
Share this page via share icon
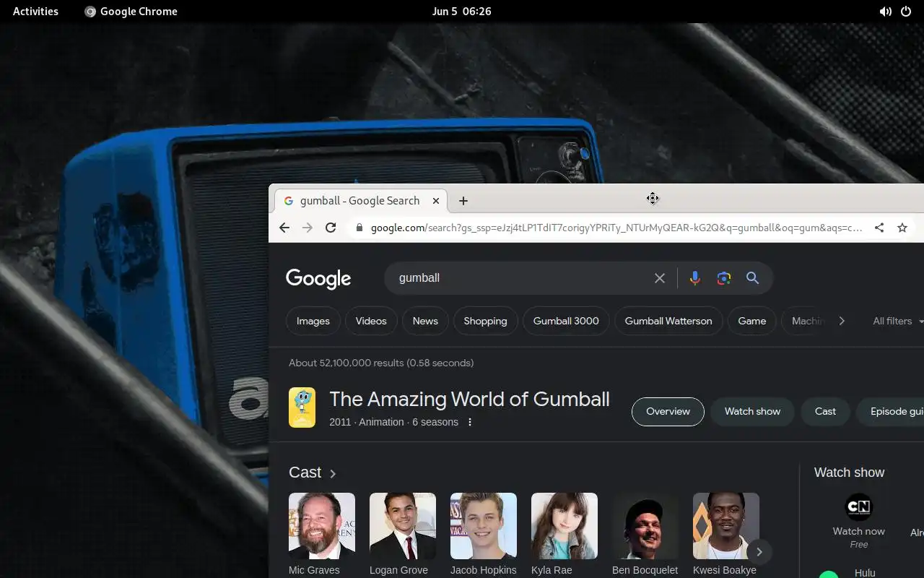click(x=879, y=228)
